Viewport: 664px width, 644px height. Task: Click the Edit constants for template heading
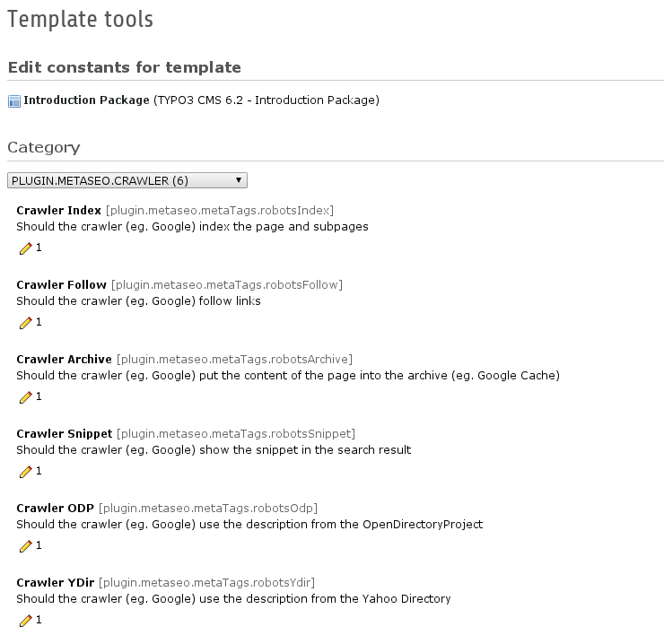(x=125, y=68)
